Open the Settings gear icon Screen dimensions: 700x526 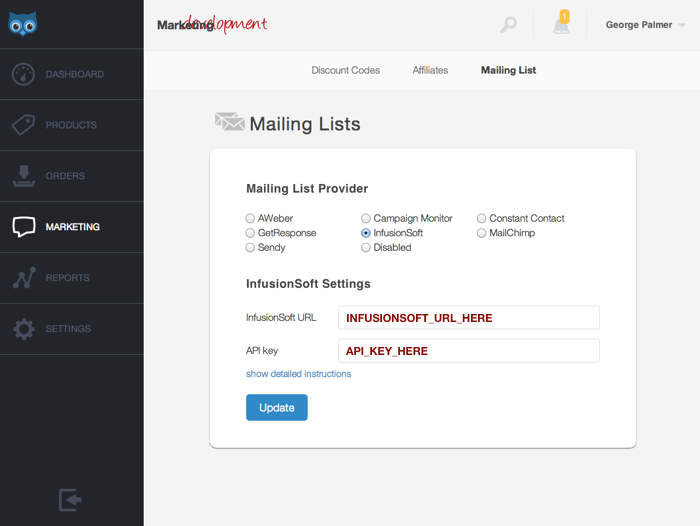tap(24, 329)
